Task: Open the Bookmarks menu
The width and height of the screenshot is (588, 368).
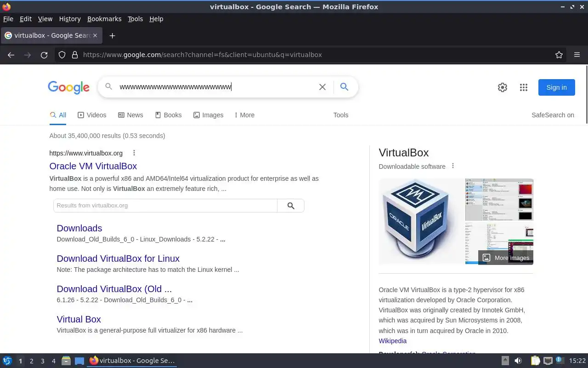Action: click(x=104, y=19)
